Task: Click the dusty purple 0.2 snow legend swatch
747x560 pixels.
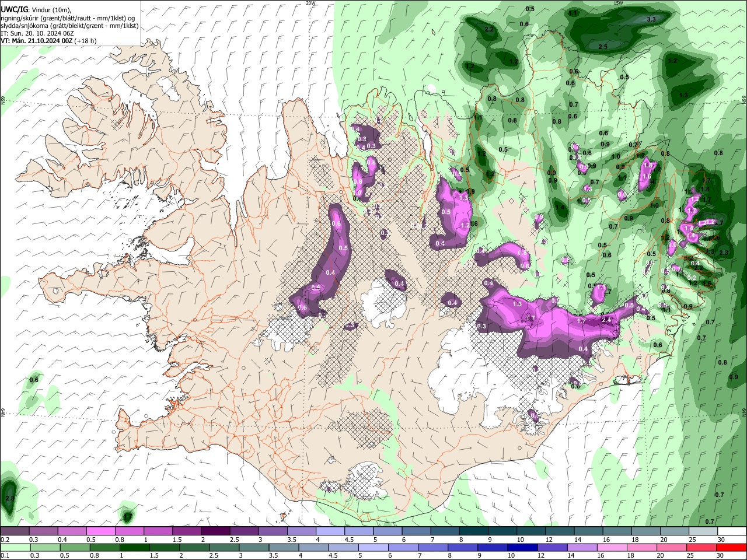Action: tap(15, 531)
